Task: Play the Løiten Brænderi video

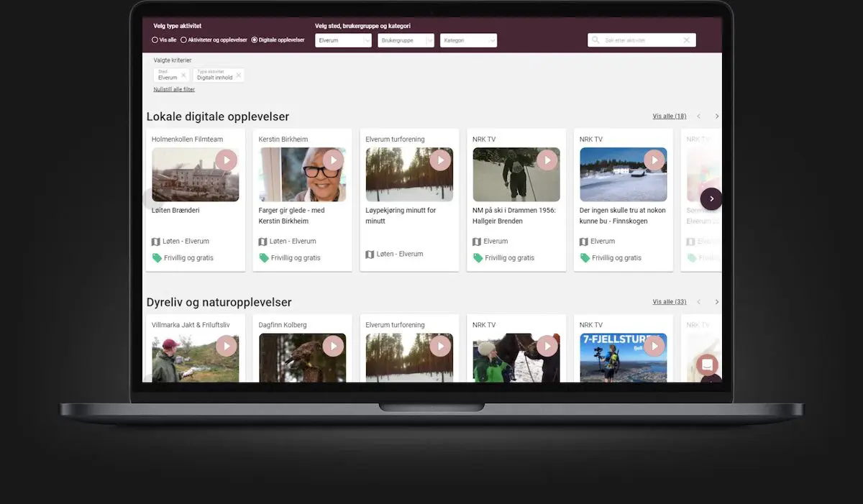Action: coord(226,160)
